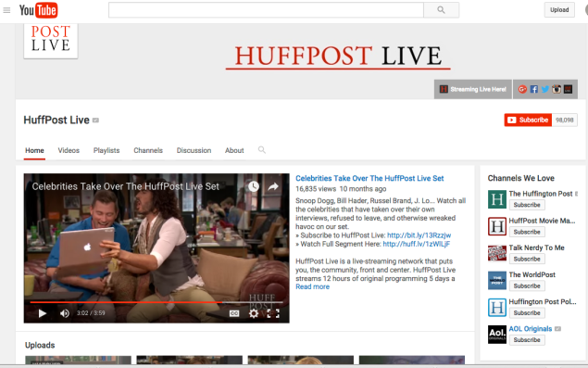The image size is (588, 368).
Task: Click the channel search magnifier icon
Action: coord(262,150)
